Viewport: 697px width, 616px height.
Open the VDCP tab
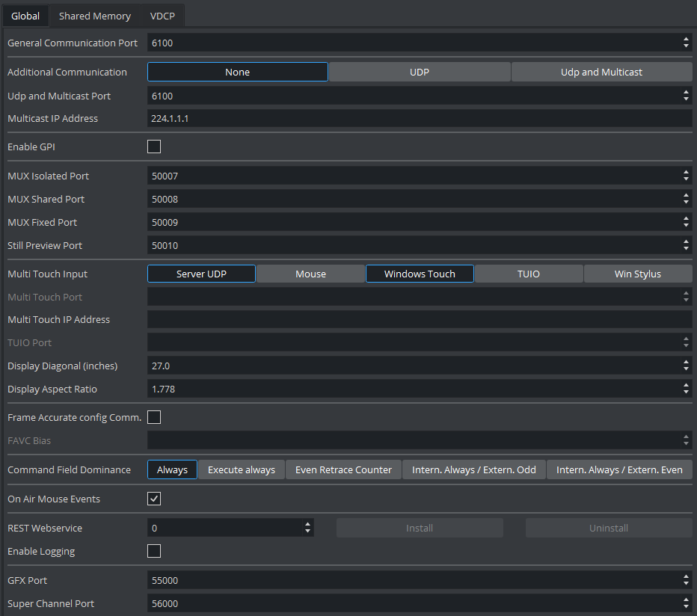click(162, 16)
